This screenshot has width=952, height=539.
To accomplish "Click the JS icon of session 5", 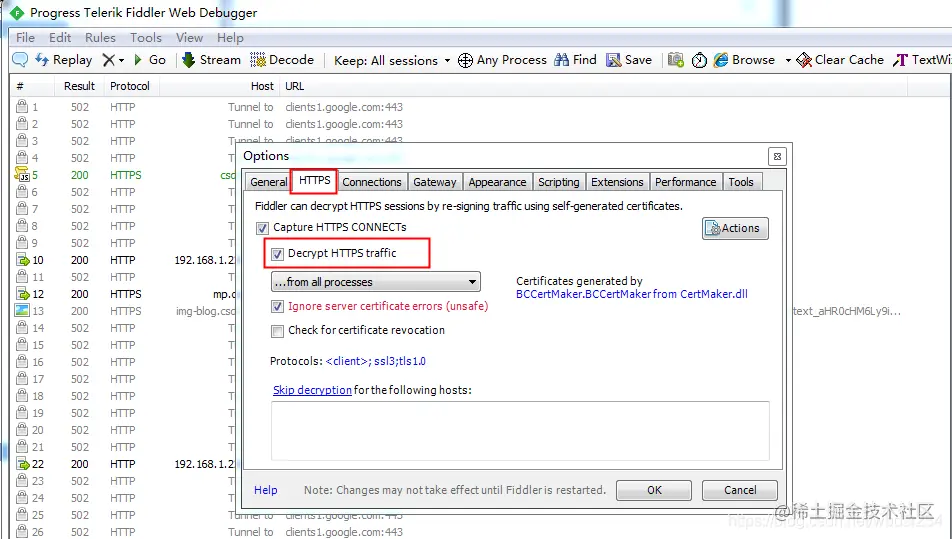I will tap(22, 175).
